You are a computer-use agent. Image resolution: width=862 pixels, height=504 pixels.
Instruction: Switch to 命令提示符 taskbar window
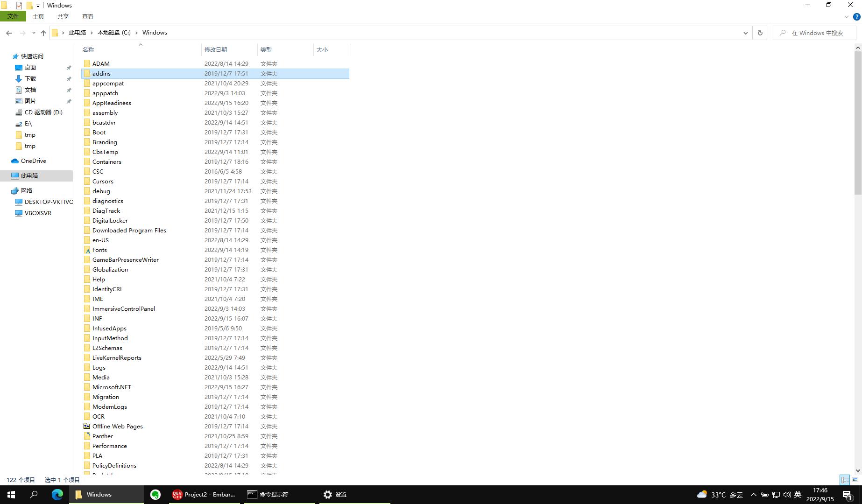point(279,495)
